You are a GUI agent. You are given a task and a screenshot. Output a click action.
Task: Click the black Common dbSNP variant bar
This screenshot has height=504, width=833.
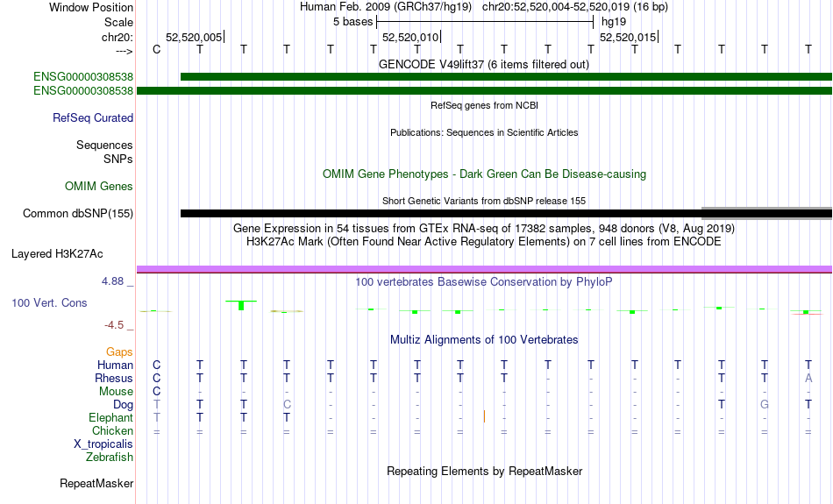pyautogui.click(x=441, y=214)
